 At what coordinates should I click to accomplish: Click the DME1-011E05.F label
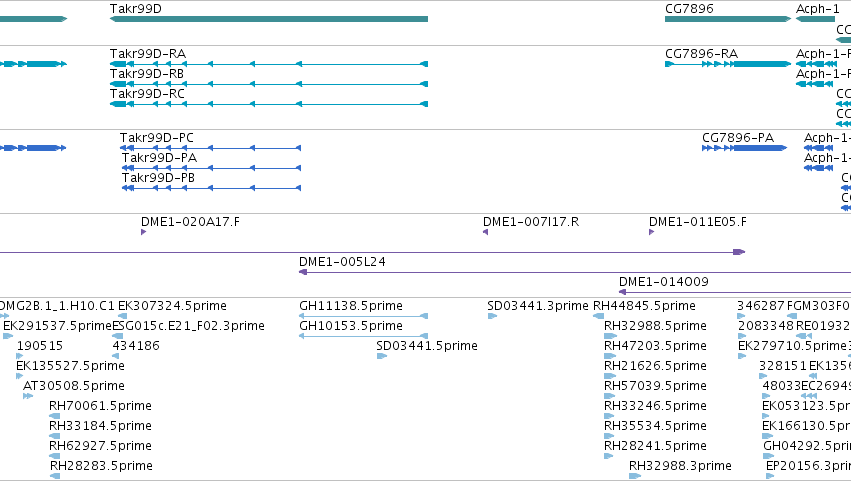tap(697, 222)
